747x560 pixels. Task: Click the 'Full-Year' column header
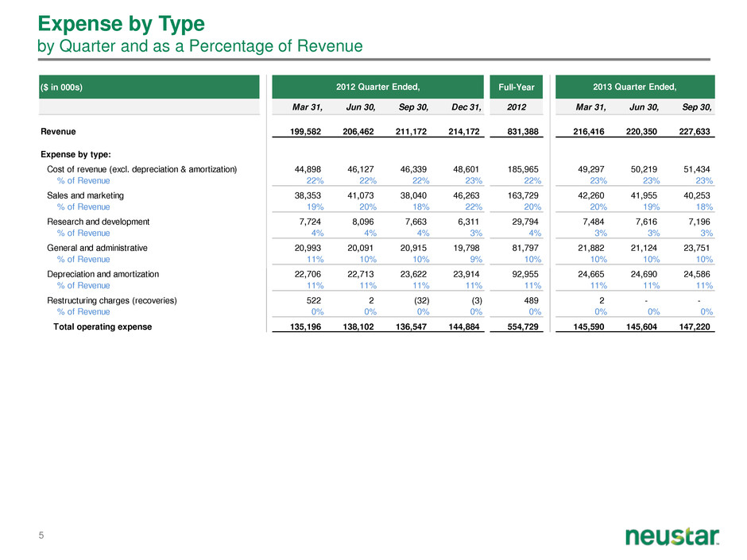(x=517, y=87)
